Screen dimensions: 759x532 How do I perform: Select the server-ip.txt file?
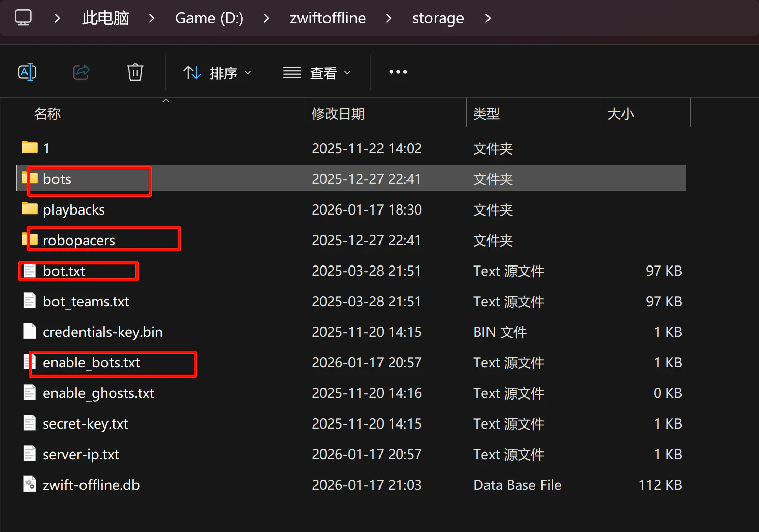pyautogui.click(x=80, y=455)
